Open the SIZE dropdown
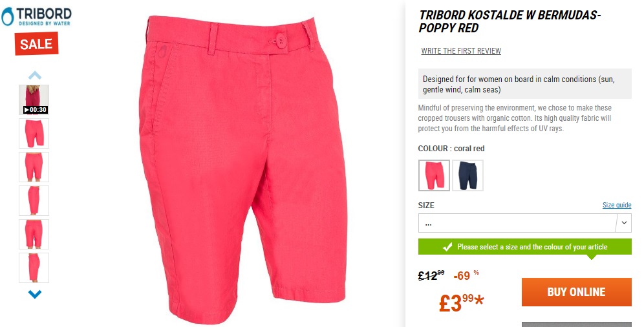This screenshot has width=644, height=327. [x=525, y=223]
